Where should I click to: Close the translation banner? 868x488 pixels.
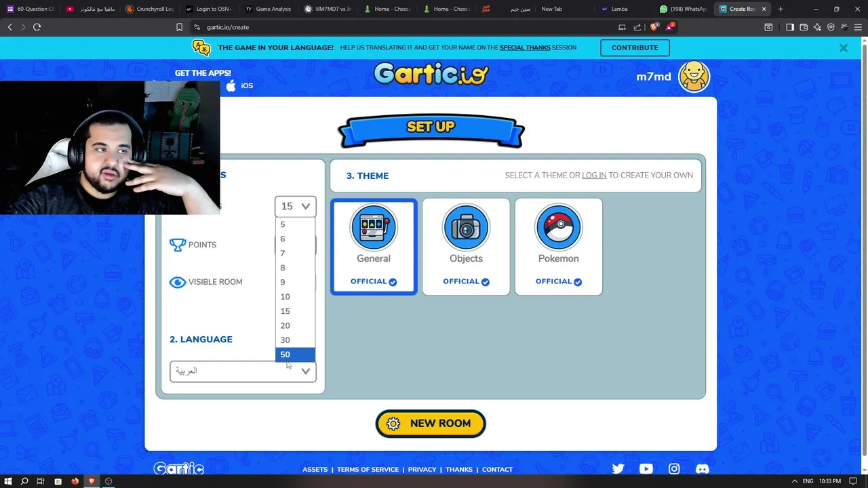click(x=843, y=48)
